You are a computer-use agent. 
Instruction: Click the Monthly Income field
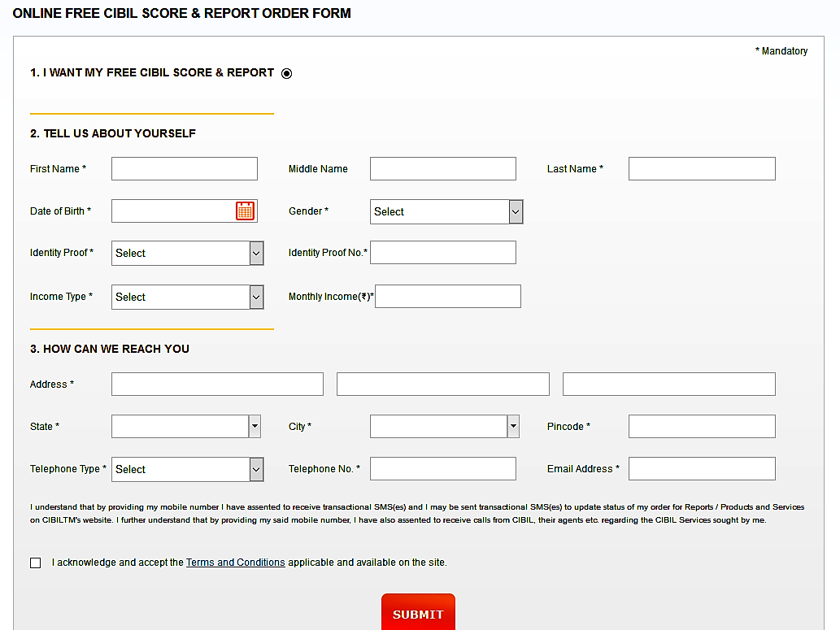coord(448,296)
